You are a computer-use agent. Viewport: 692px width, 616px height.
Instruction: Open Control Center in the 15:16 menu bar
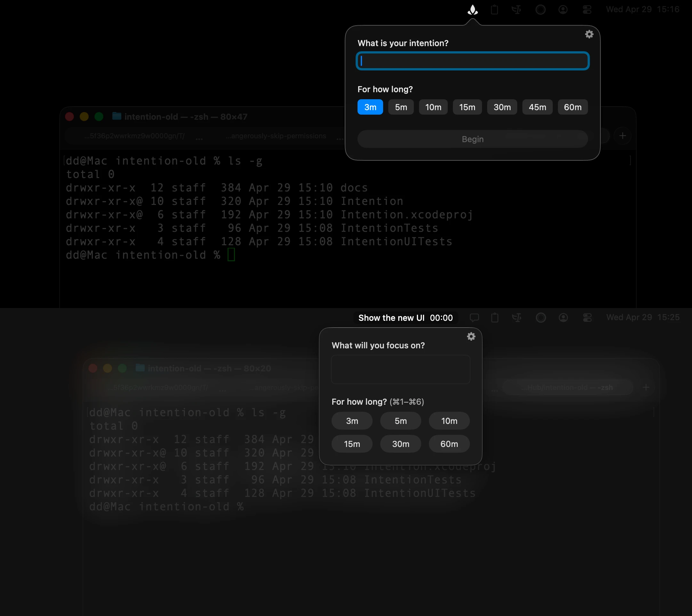point(587,10)
